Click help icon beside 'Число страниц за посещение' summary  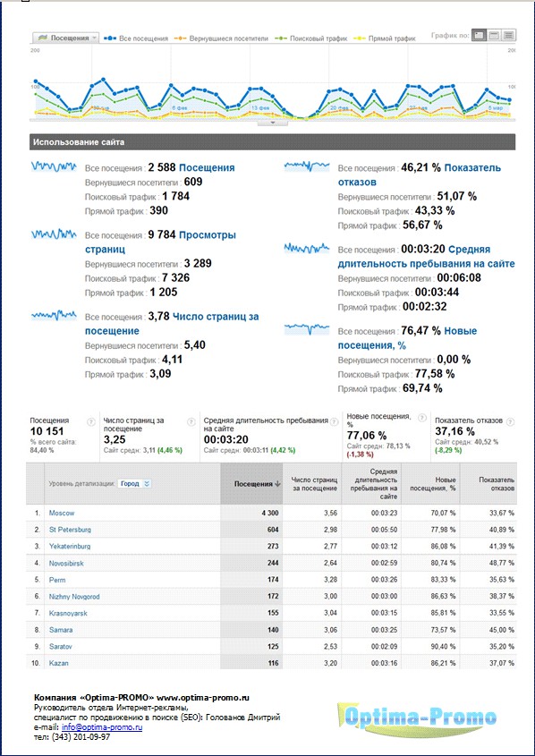pyautogui.click(x=191, y=422)
